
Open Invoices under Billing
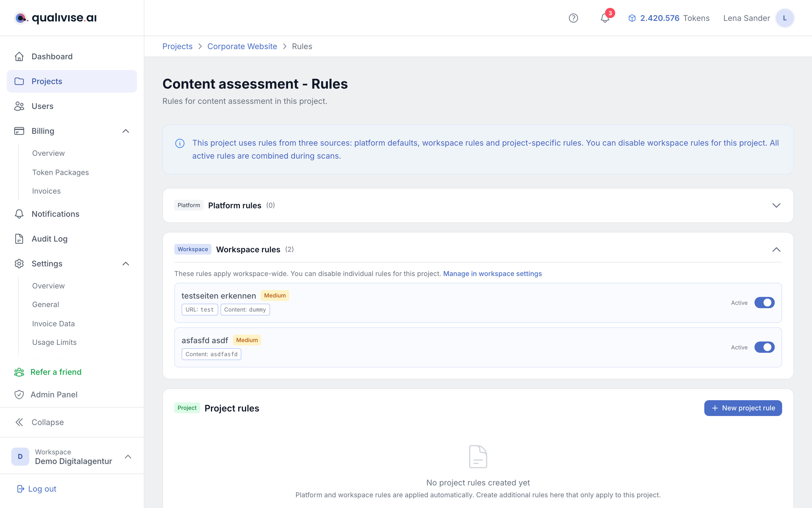coord(46,191)
